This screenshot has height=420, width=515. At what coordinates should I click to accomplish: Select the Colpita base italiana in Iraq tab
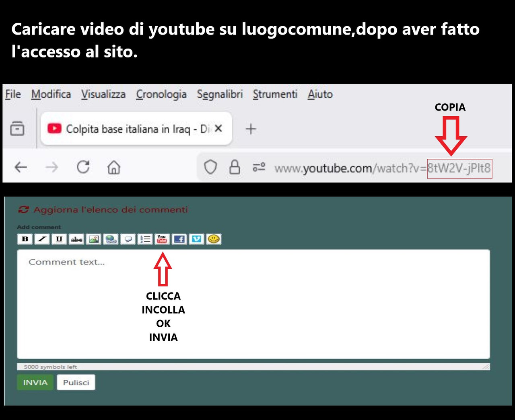(x=136, y=129)
